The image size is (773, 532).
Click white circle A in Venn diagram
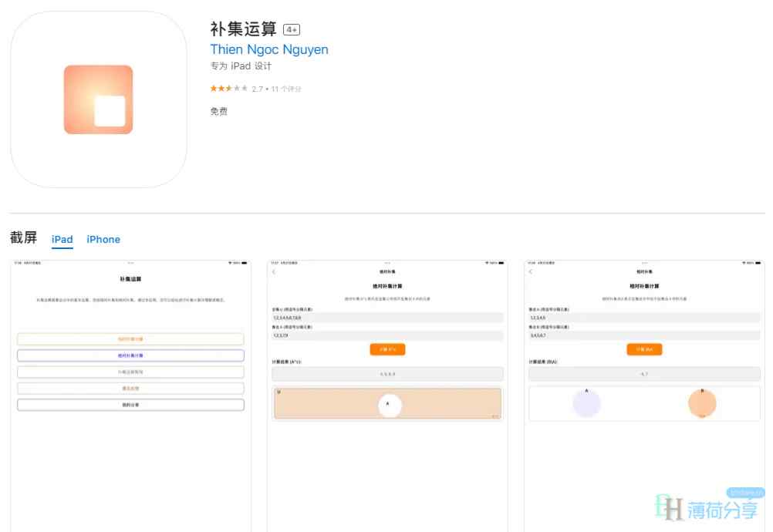coord(389,405)
